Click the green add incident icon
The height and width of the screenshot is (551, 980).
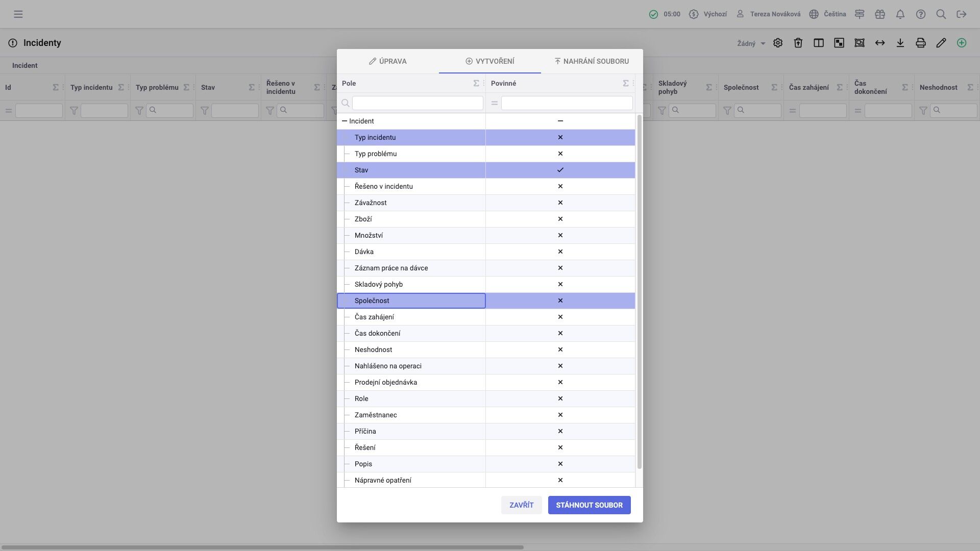coord(962,43)
